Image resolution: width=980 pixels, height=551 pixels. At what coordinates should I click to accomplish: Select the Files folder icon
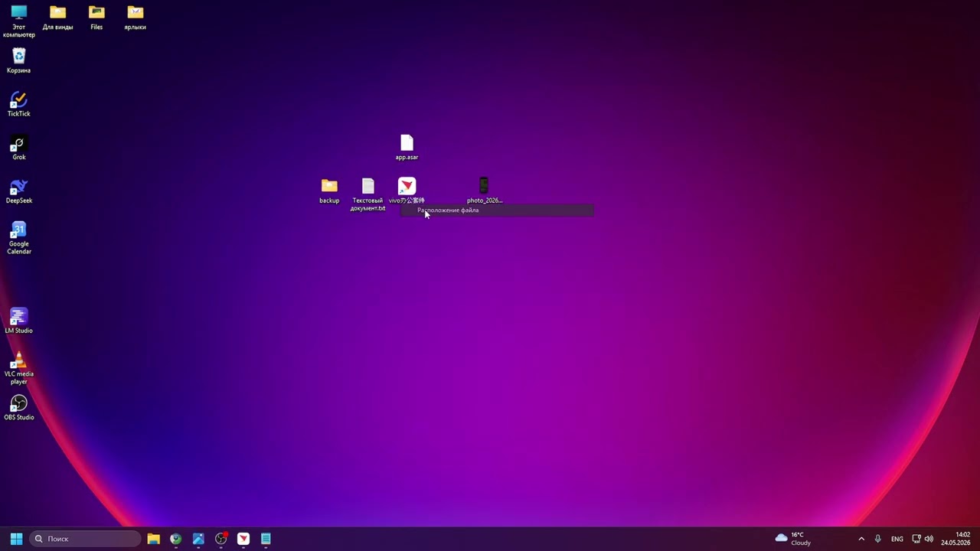[96, 18]
